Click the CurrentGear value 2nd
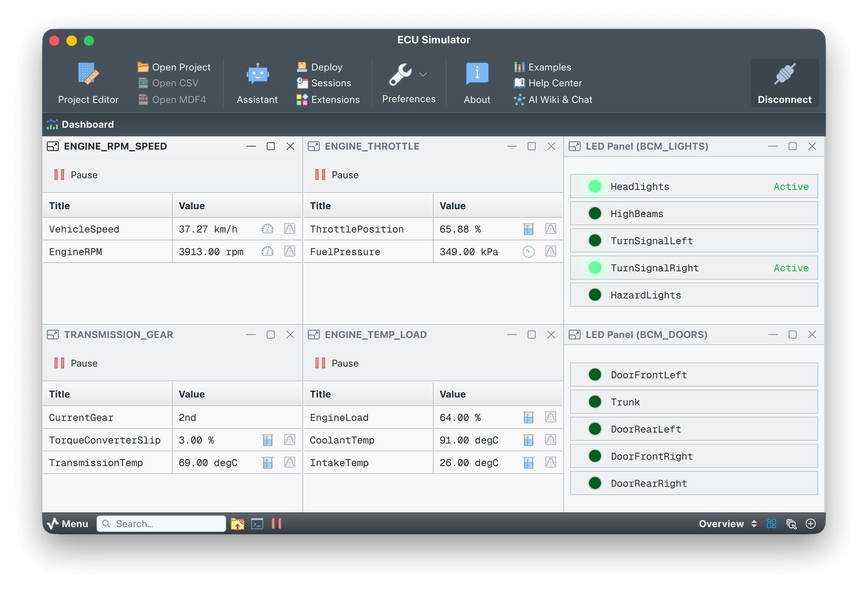The image size is (868, 590). click(x=187, y=417)
